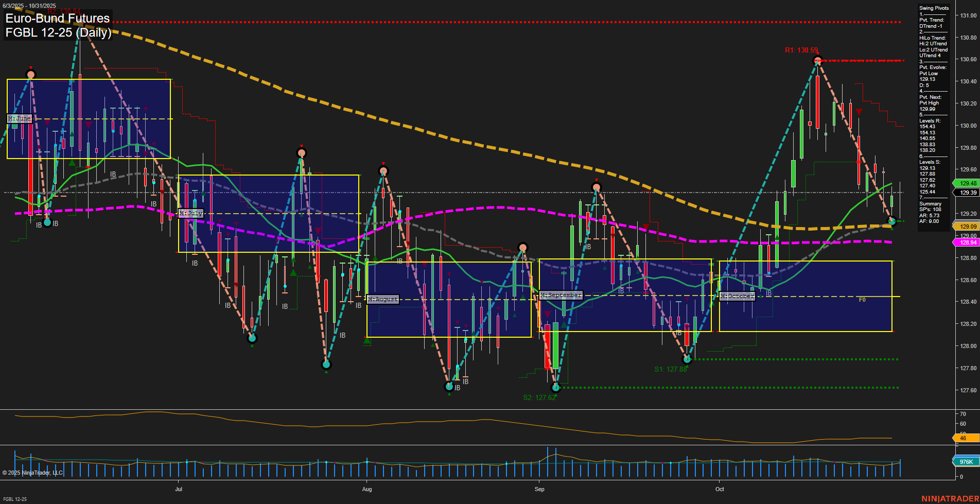Image resolution: width=980 pixels, height=504 pixels.
Task: Select the M:October monthly range label
Action: [737, 297]
